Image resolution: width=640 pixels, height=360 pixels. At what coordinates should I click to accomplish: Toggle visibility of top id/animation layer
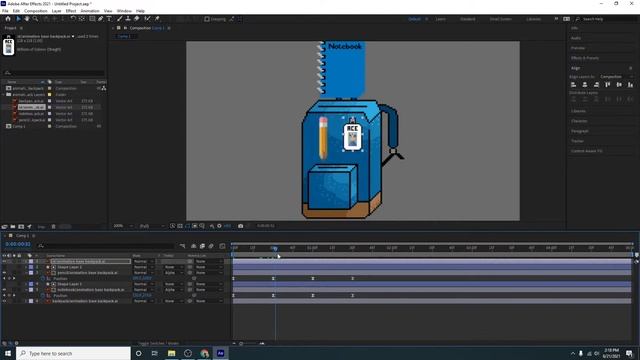click(x=4, y=261)
